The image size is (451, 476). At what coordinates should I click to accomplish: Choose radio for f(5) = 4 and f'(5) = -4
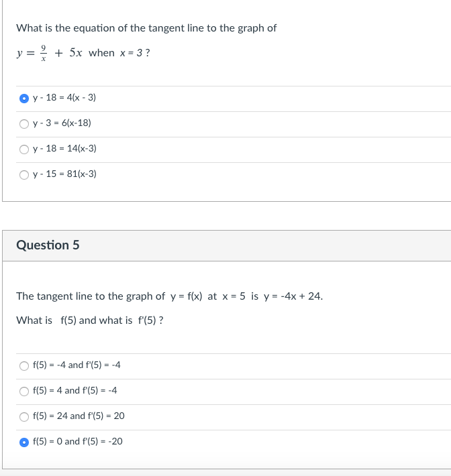(x=24, y=392)
